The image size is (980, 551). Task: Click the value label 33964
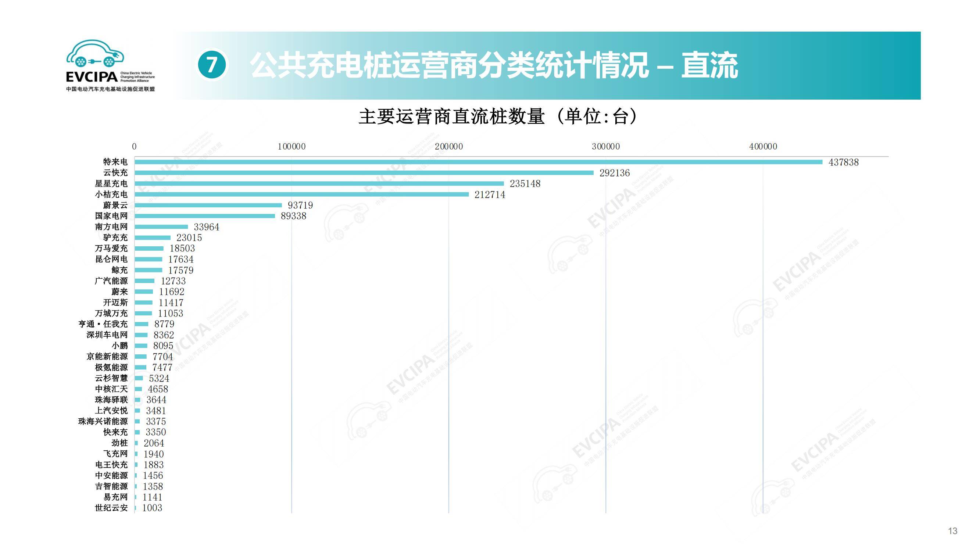tap(206, 227)
